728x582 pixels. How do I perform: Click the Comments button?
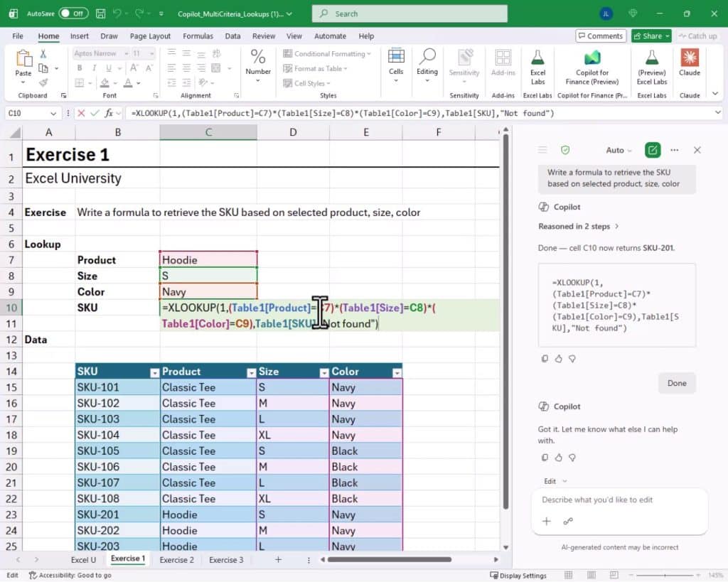tap(600, 36)
